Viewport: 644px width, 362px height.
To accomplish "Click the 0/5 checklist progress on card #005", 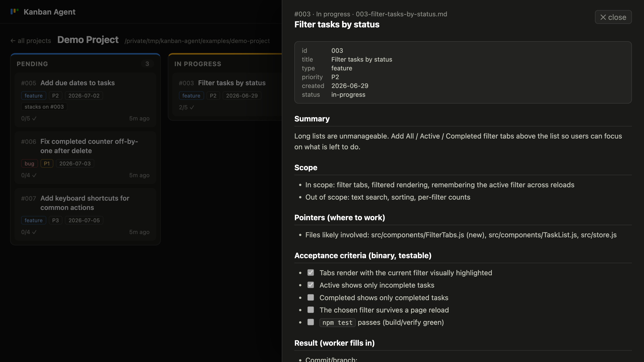I will tap(29, 118).
